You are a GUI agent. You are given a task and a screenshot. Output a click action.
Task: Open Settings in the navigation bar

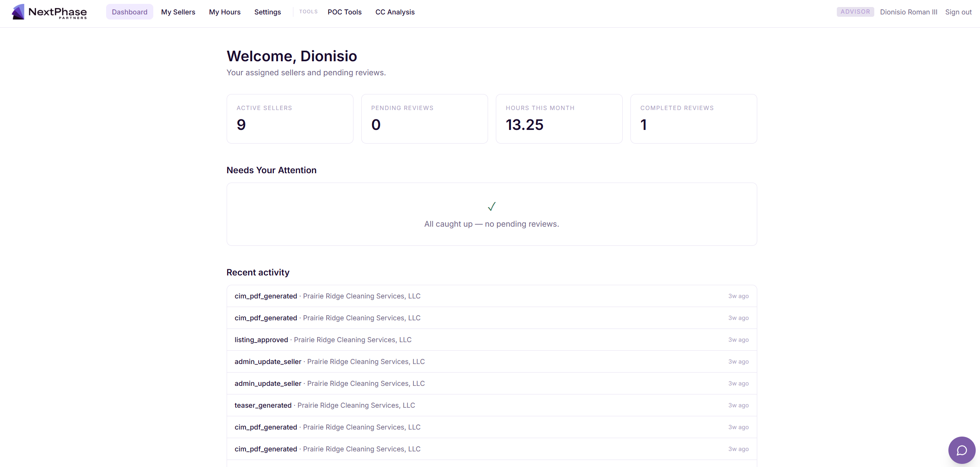pyautogui.click(x=268, y=12)
